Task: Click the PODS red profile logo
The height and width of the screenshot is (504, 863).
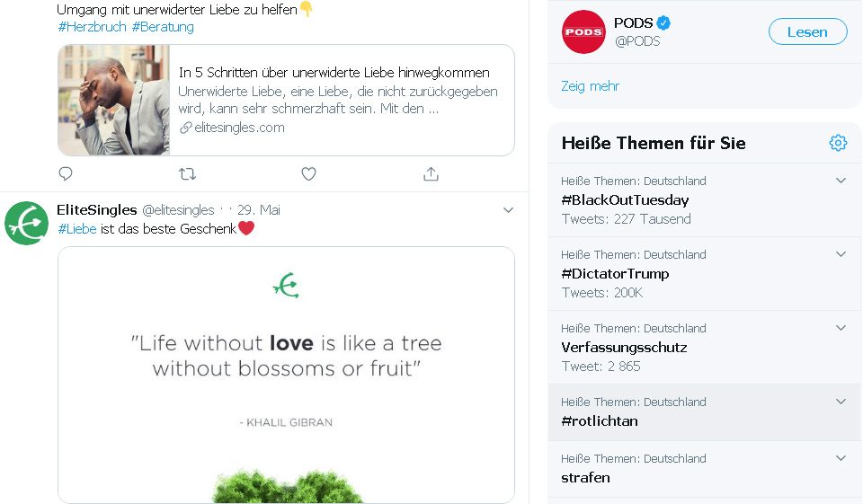Action: (583, 32)
